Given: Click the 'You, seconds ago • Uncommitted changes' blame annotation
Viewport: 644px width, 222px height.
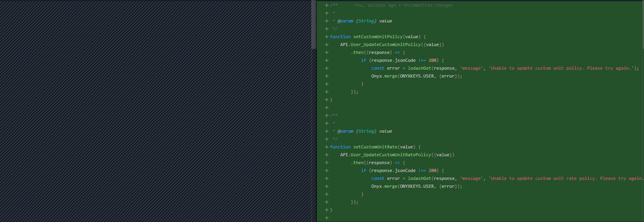Looking at the screenshot, I should click(403, 5).
